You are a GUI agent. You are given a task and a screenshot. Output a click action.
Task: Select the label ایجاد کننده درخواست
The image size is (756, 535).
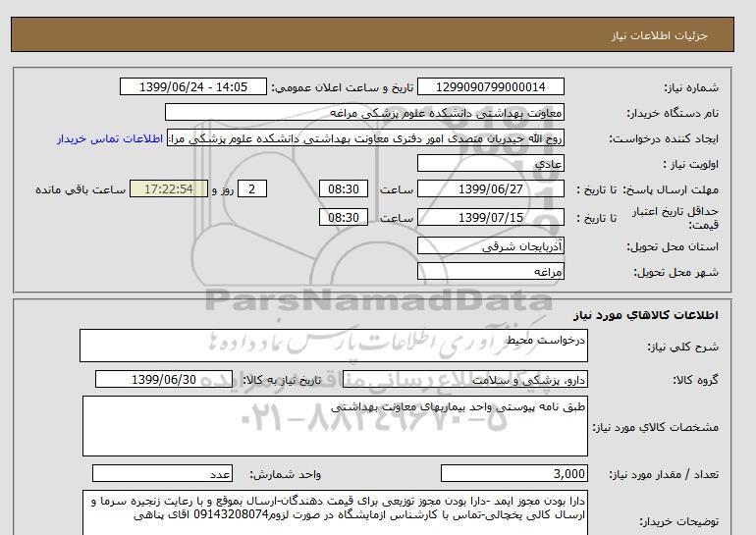tap(664, 138)
